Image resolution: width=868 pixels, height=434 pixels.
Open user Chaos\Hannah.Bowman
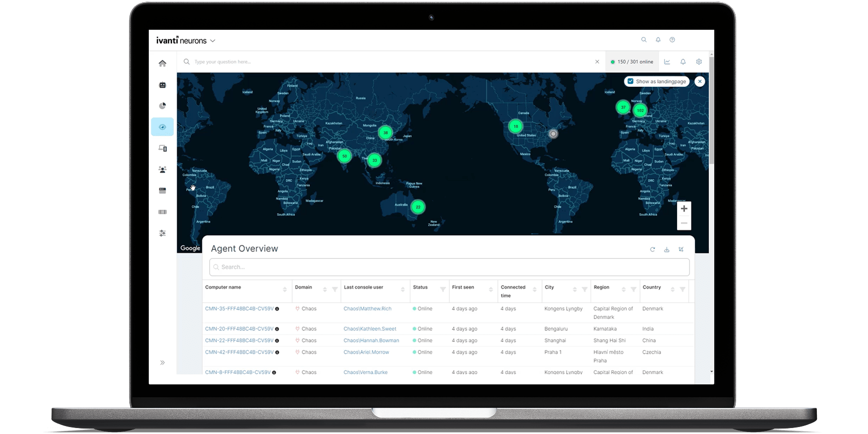pos(372,340)
